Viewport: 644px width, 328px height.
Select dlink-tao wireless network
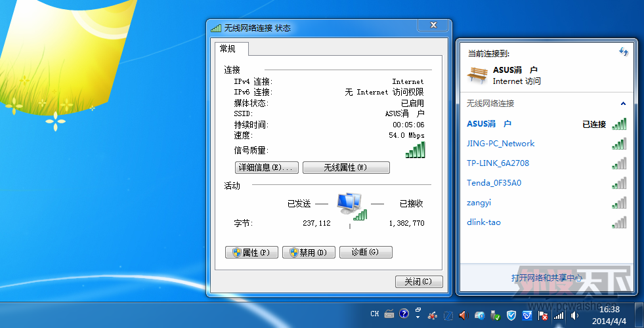547,222
